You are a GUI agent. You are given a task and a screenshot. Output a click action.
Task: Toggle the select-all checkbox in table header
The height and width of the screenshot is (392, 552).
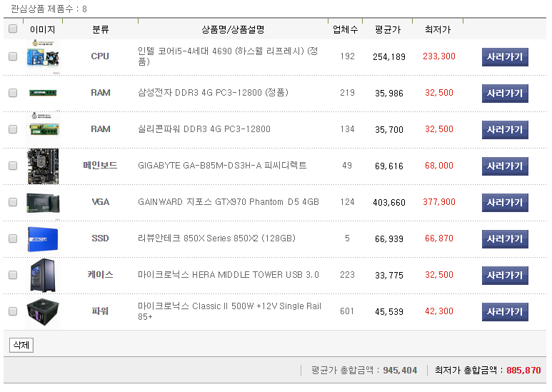pos(13,29)
